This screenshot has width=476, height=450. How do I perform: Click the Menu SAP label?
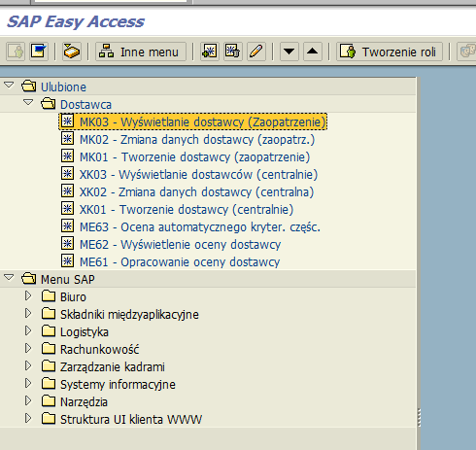[68, 280]
